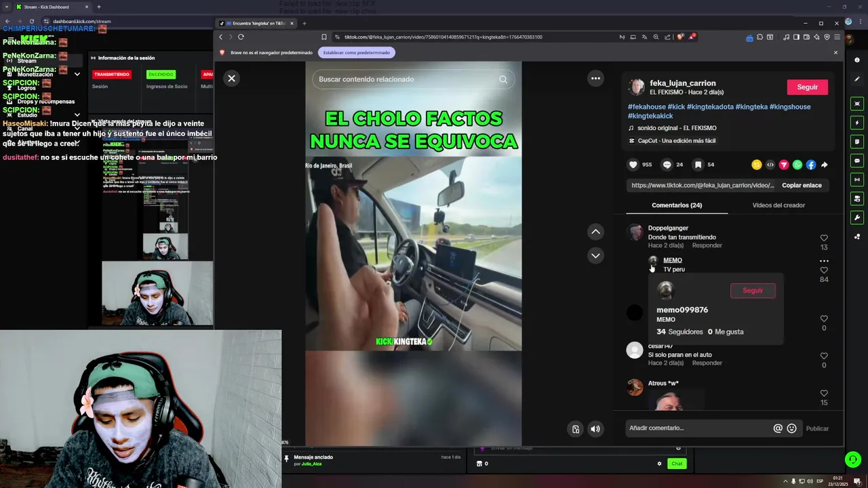Open the #kingshouse hashtag

[x=790, y=107]
